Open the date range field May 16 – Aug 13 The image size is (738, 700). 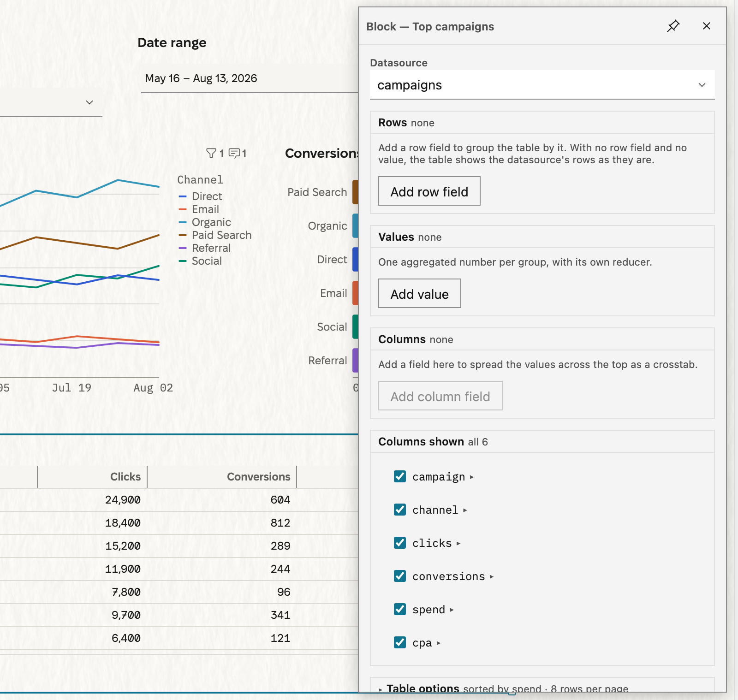(x=250, y=78)
